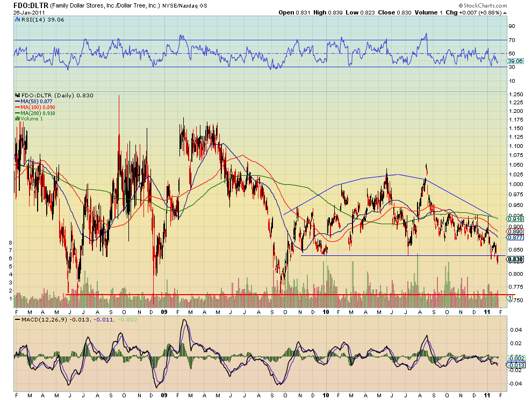This screenshot has height=400, width=532.
Task: Click the 1.000 price axis label
Action: coord(516,184)
